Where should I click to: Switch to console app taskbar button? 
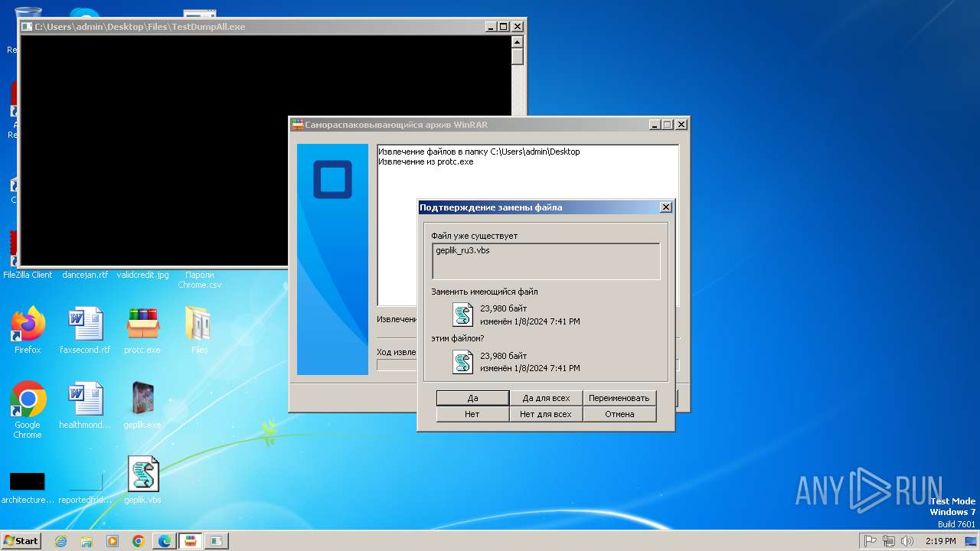pyautogui.click(x=217, y=541)
